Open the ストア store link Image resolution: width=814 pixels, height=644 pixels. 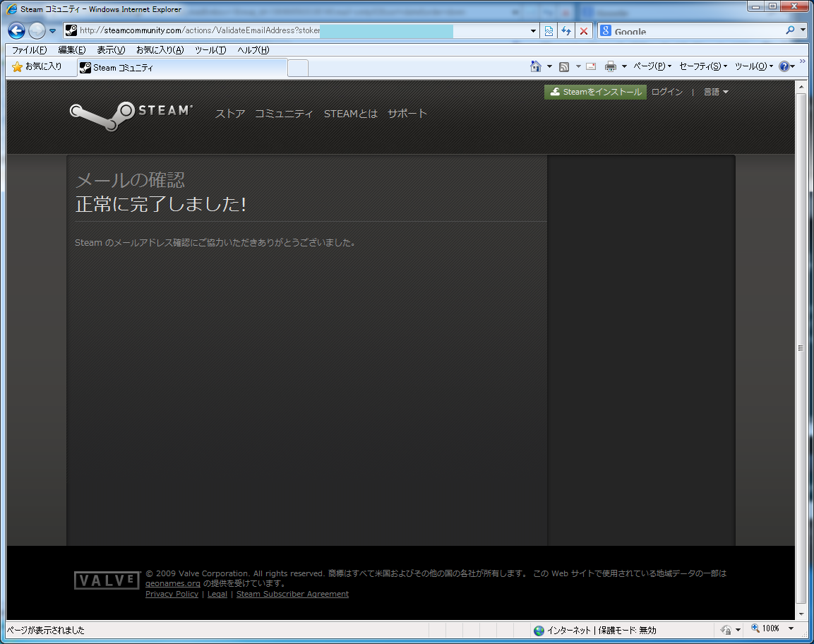(230, 114)
